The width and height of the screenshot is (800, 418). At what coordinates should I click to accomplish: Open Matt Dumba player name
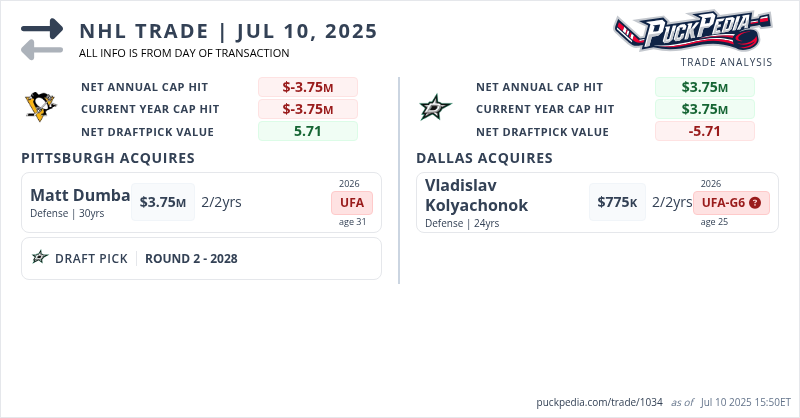[x=80, y=195]
